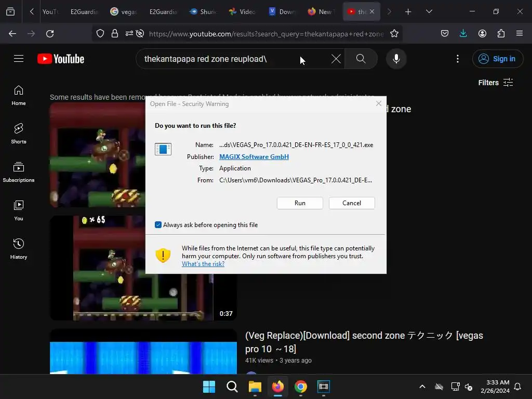Image resolution: width=532 pixels, height=399 pixels.
Task: Open the Firefox tracking protection shield icon
Action: [x=100, y=34]
